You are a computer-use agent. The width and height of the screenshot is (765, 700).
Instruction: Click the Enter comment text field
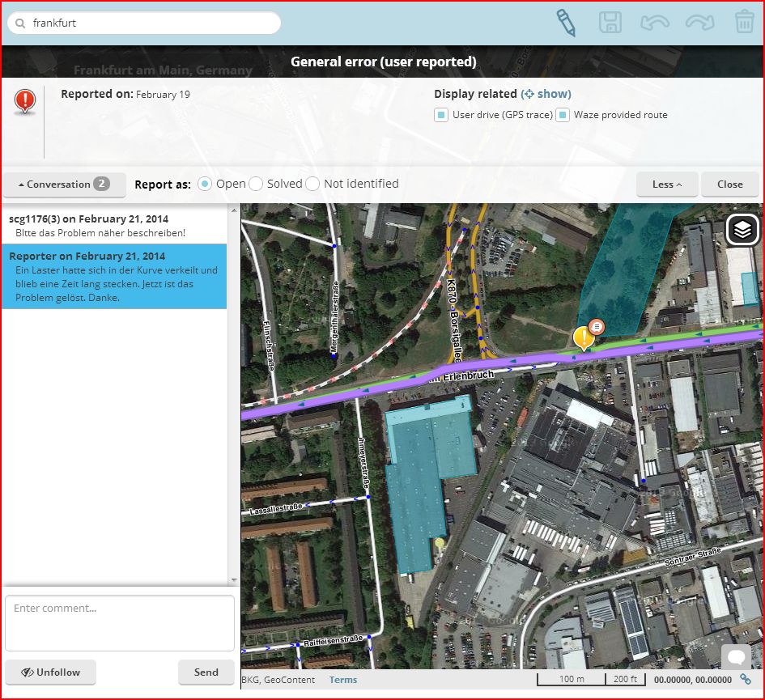[x=120, y=623]
